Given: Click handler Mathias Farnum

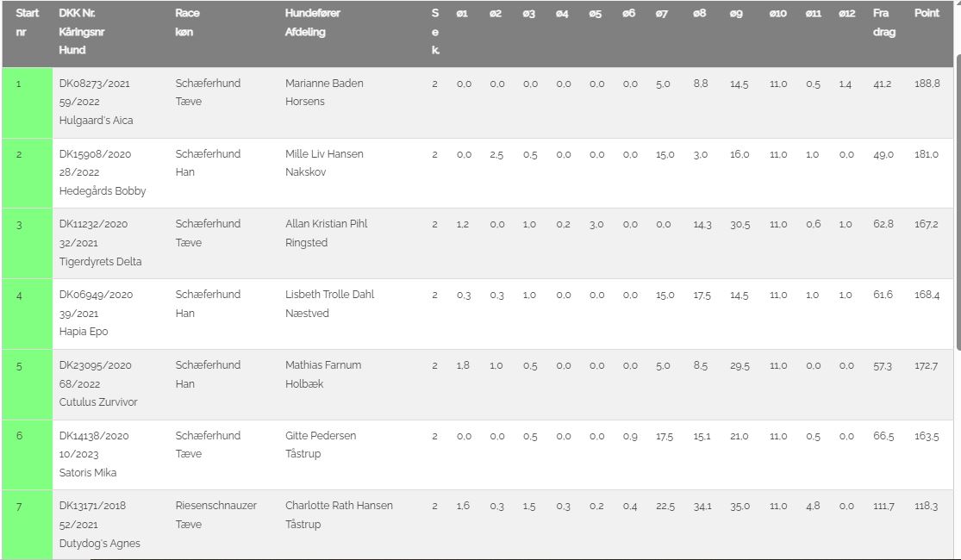Looking at the screenshot, I should pyautogui.click(x=323, y=365).
